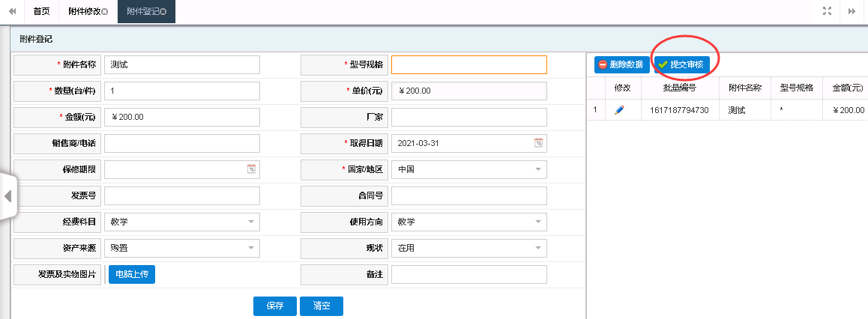Click the pencil edit icon in row 1
The image size is (868, 319).
click(x=619, y=110)
